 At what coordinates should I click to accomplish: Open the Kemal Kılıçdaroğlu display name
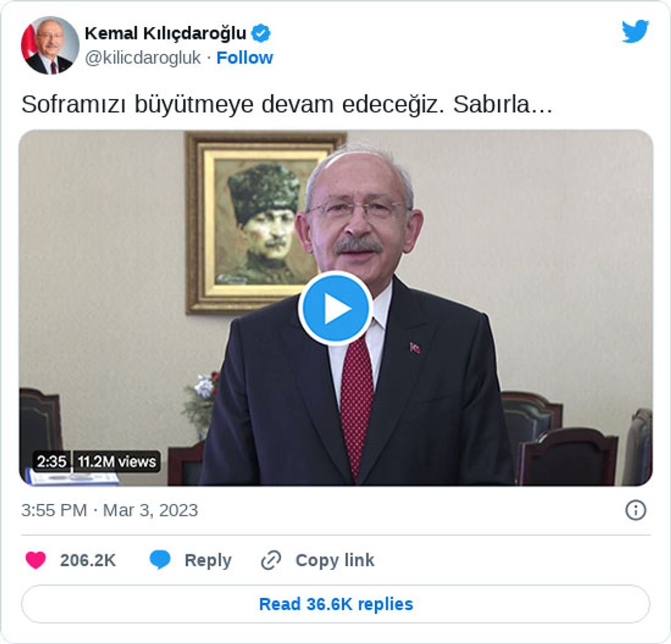(166, 34)
